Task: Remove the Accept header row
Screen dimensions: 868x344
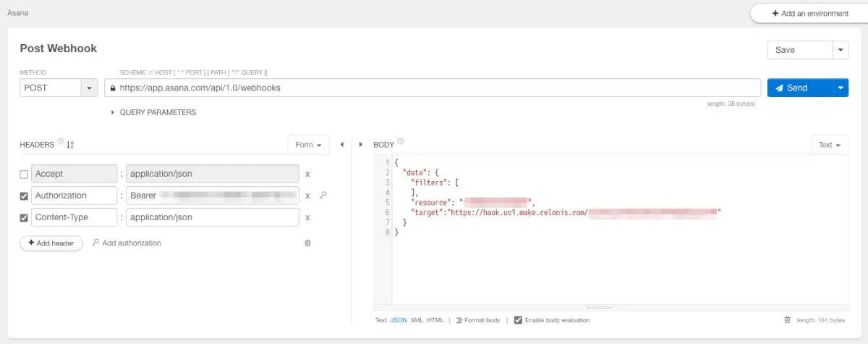Action: pos(307,175)
